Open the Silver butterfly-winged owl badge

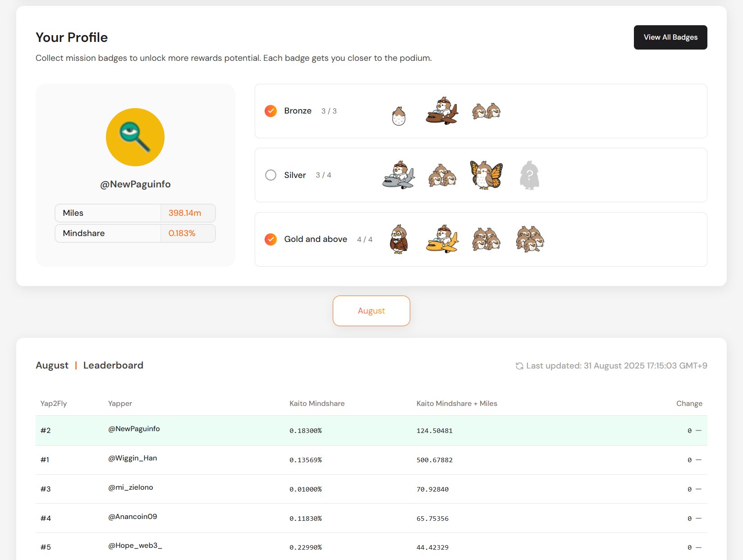click(486, 175)
